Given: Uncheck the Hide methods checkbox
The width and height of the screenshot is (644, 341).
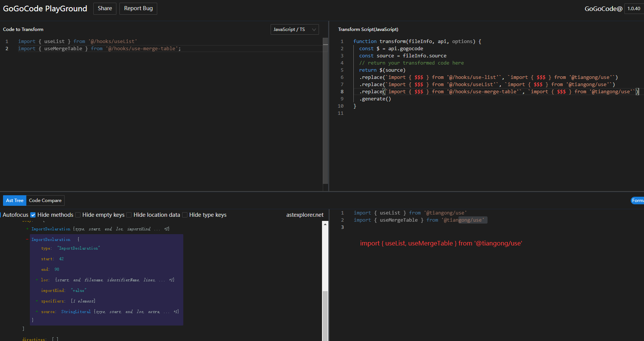Looking at the screenshot, I should coord(33,215).
